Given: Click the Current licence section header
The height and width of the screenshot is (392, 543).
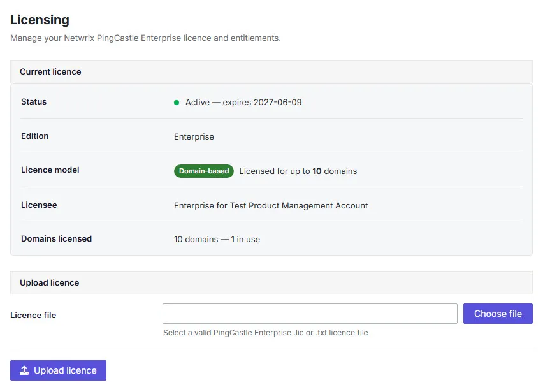Looking at the screenshot, I should [271, 71].
